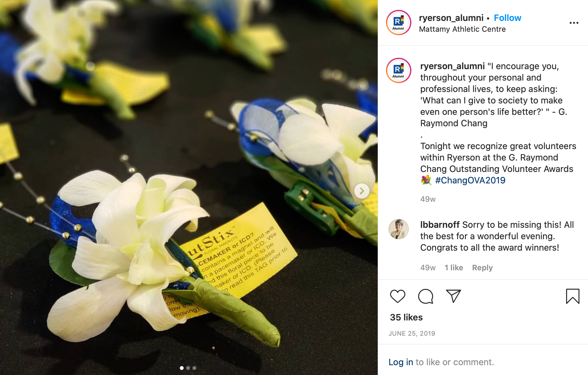The width and height of the screenshot is (588, 375).
Task: Follow the ryerson_alumni account
Action: 507,18
